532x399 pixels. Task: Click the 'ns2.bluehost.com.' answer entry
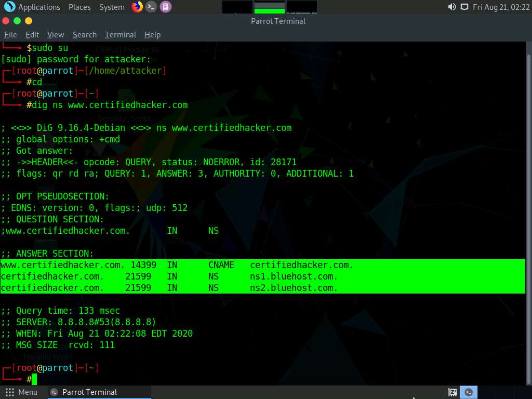point(294,288)
